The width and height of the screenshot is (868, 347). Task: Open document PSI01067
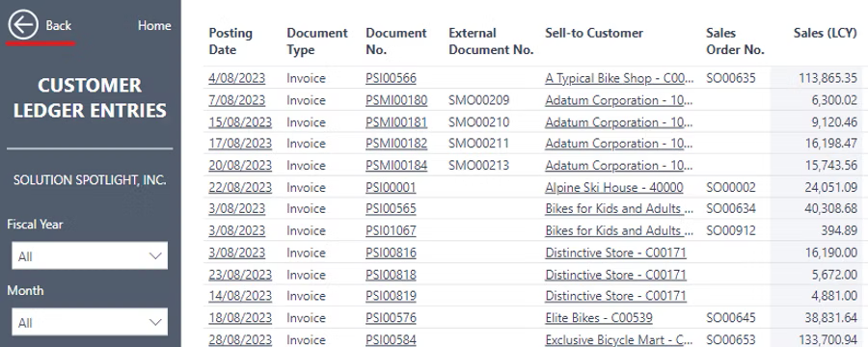(391, 230)
